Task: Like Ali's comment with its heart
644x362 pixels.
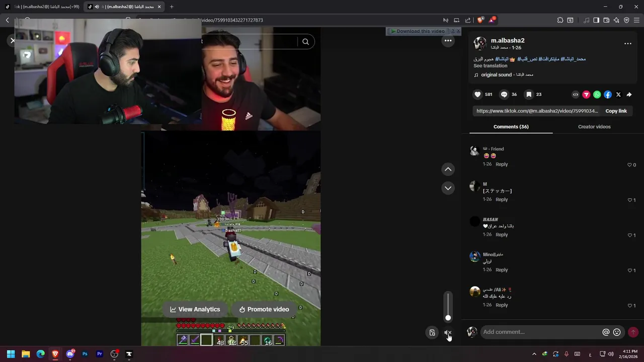Action: (629, 306)
